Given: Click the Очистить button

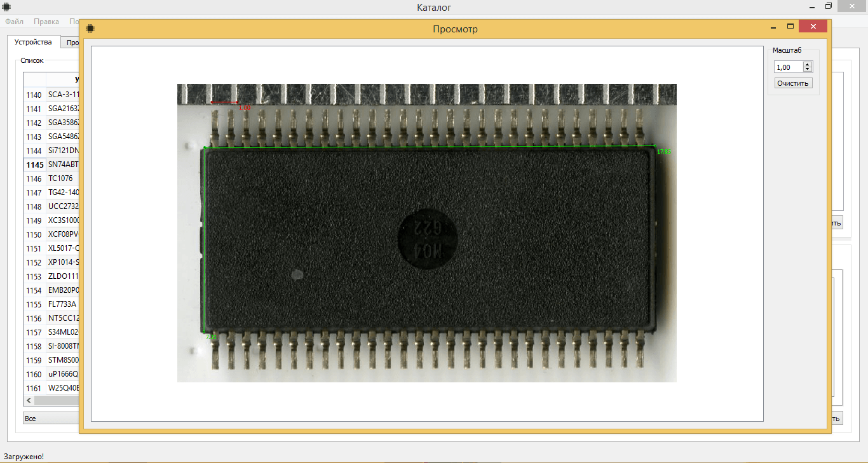Looking at the screenshot, I should tap(793, 83).
